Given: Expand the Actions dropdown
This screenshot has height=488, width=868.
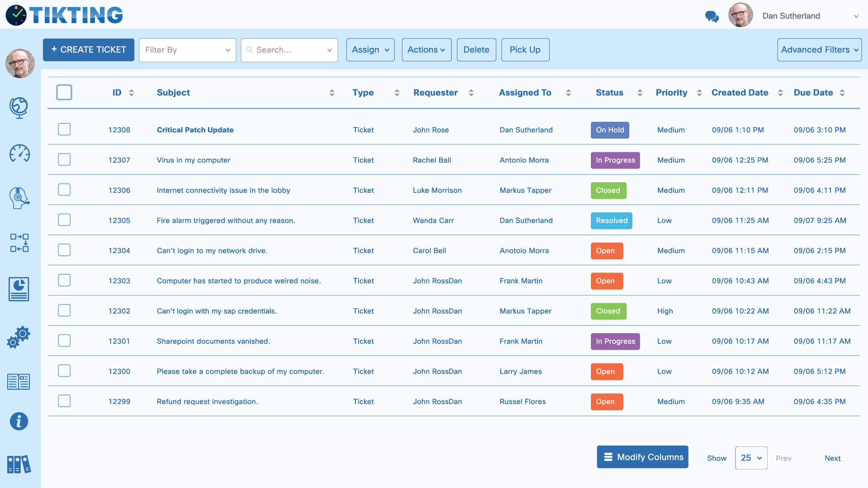Looking at the screenshot, I should [426, 50].
